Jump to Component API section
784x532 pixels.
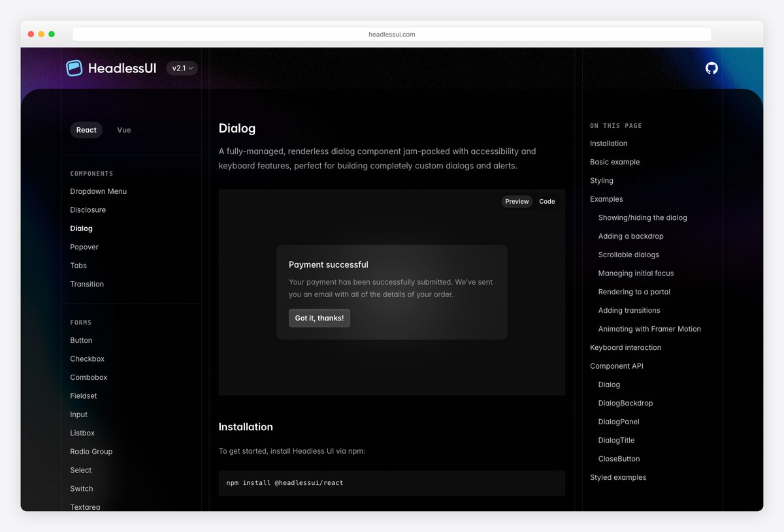click(617, 366)
